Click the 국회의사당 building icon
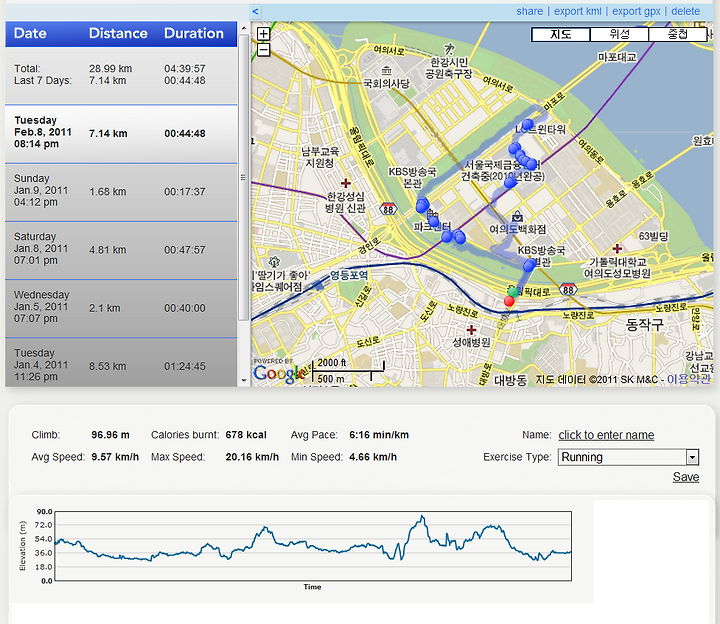Image resolution: width=720 pixels, height=624 pixels. [387, 71]
